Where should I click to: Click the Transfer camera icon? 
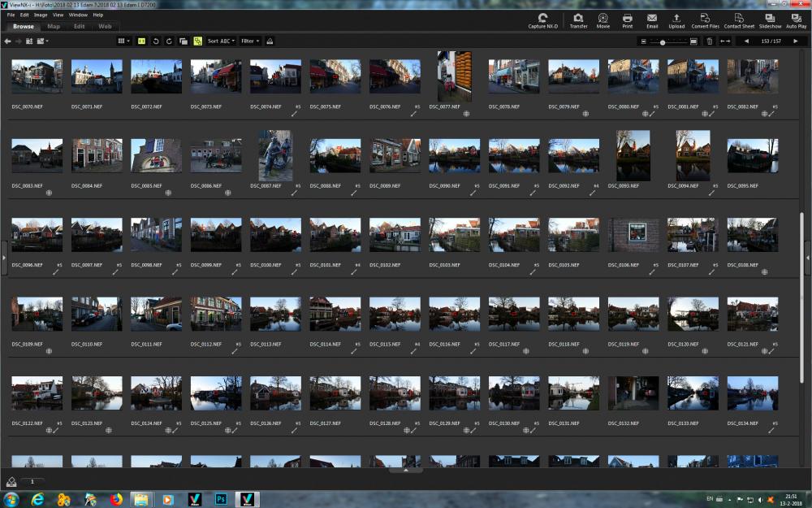click(578, 21)
